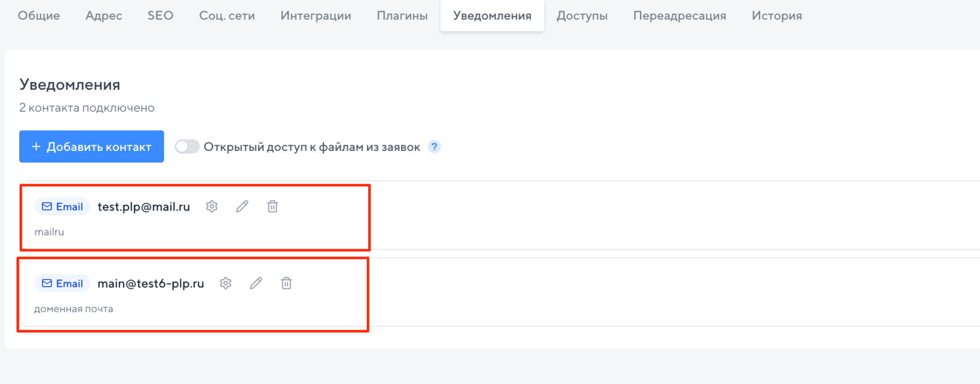This screenshot has height=384, width=980.
Task: Click the main@test6-plp.ru address text
Action: (x=150, y=284)
